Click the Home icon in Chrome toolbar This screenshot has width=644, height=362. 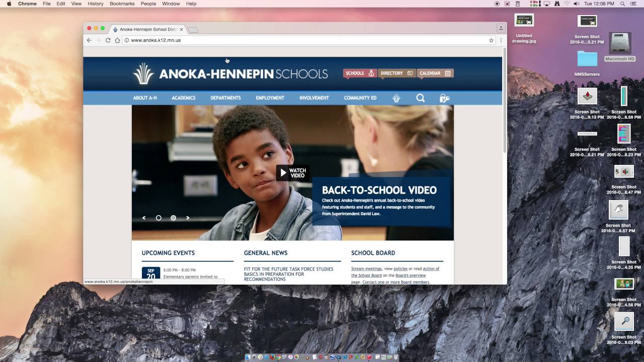pyautogui.click(x=117, y=40)
